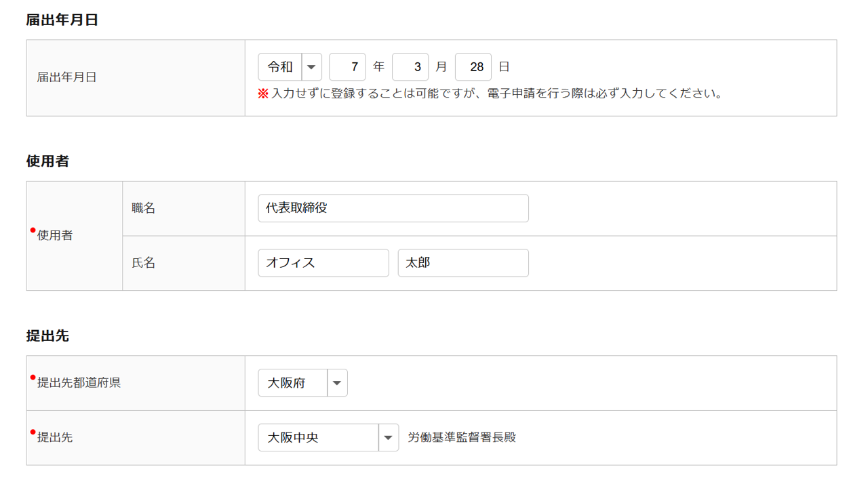Click the bold 提出先 section heading
This screenshot has width=868, height=484.
point(47,336)
